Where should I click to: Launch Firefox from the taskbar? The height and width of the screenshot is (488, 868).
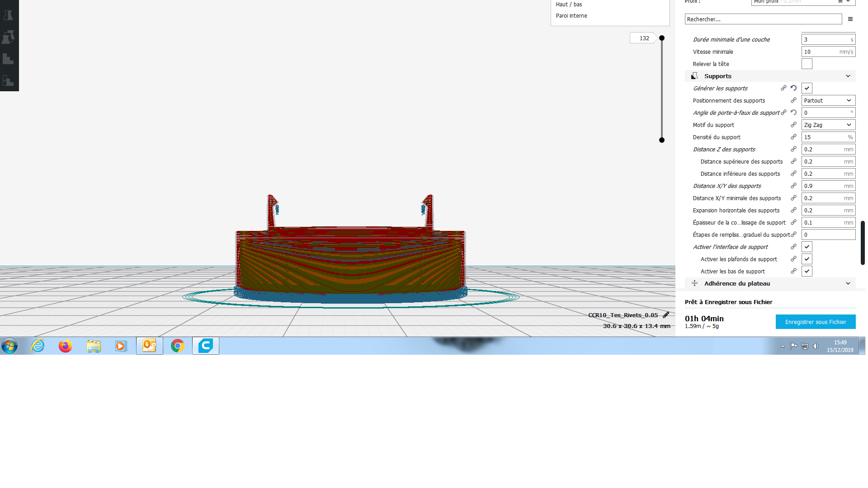[x=66, y=346]
